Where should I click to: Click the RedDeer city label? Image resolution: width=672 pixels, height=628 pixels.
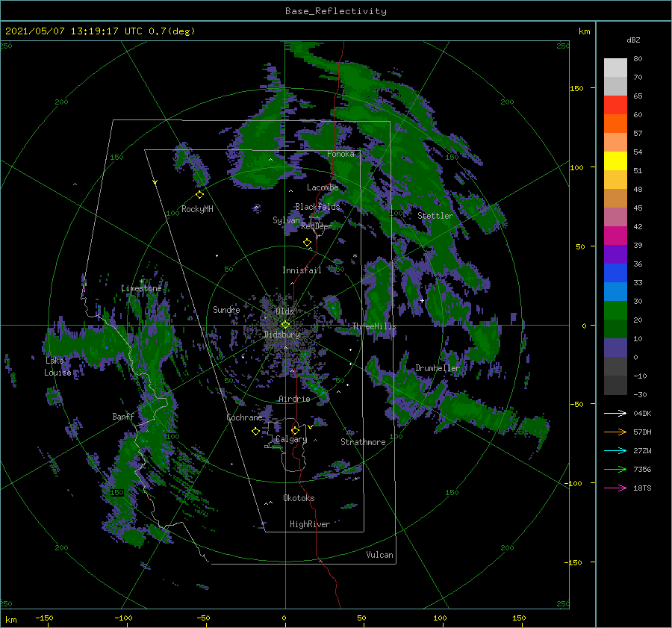point(317,226)
